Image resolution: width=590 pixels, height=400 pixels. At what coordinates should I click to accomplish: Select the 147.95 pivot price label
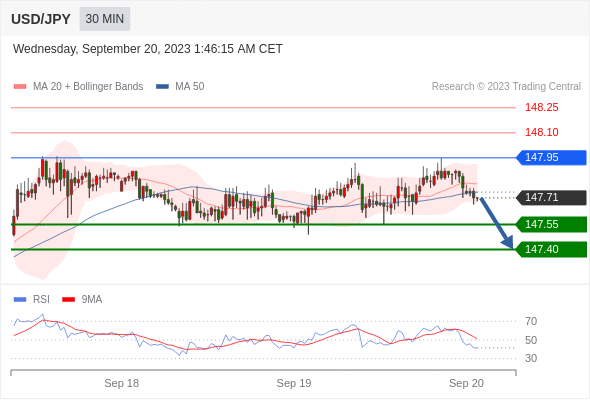[x=551, y=157]
